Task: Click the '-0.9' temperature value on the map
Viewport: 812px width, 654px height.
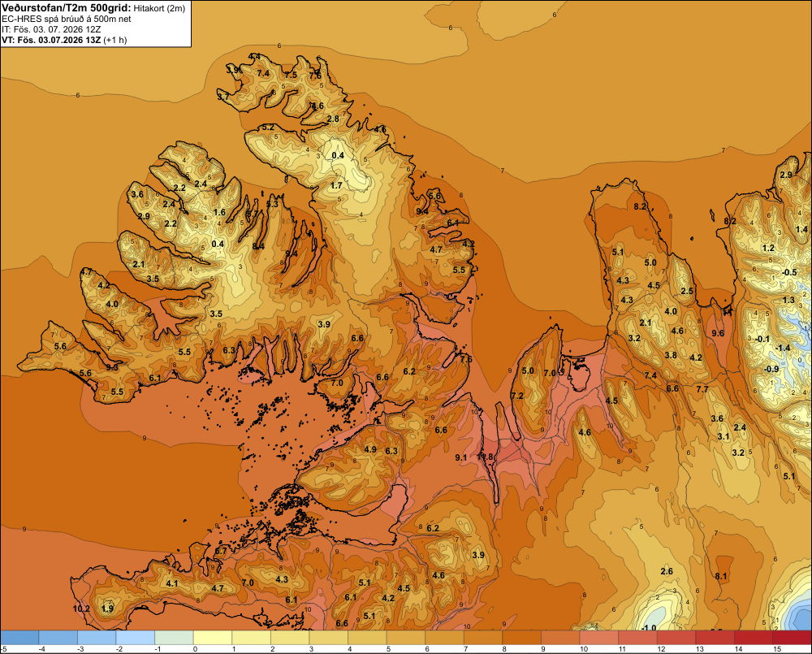Action: point(771,369)
